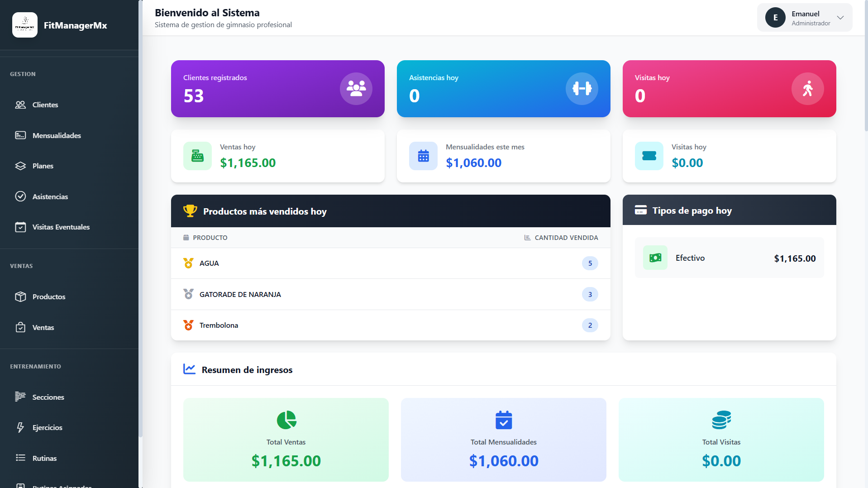Click the pie chart icon above Total Ventas
This screenshot has width=868, height=488.
(x=286, y=420)
